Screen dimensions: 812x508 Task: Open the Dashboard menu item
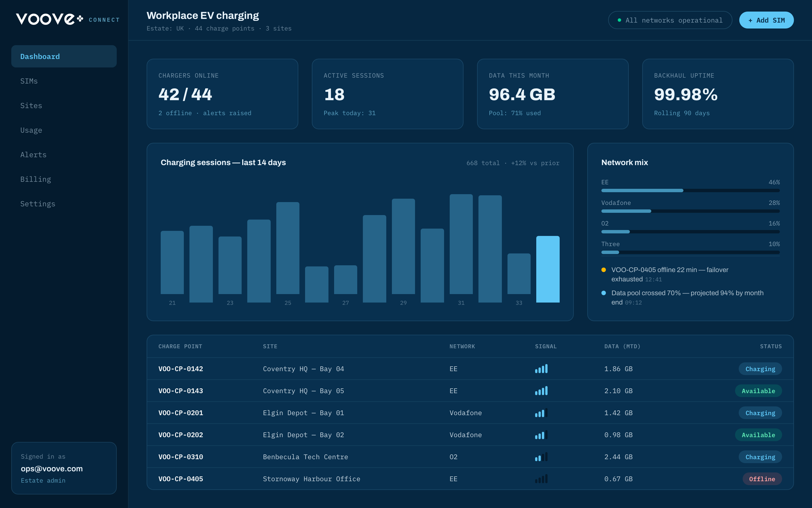tap(64, 56)
